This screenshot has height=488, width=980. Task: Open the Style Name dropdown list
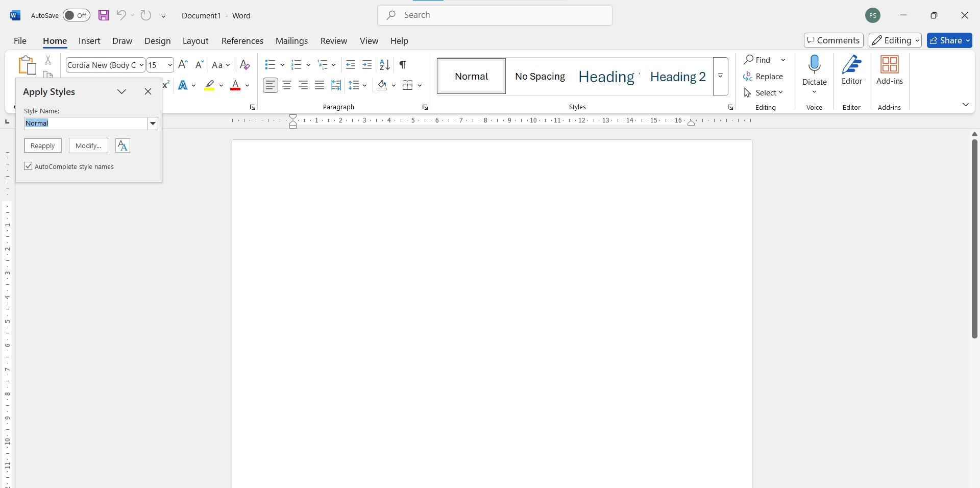click(x=153, y=124)
